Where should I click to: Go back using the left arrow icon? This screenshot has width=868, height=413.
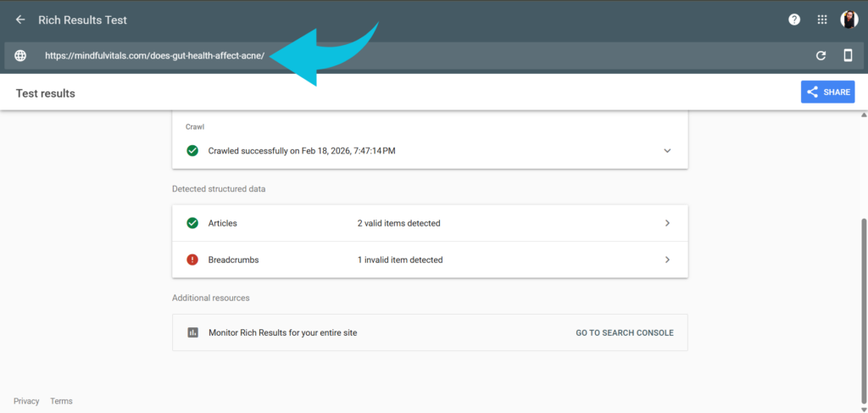click(20, 20)
